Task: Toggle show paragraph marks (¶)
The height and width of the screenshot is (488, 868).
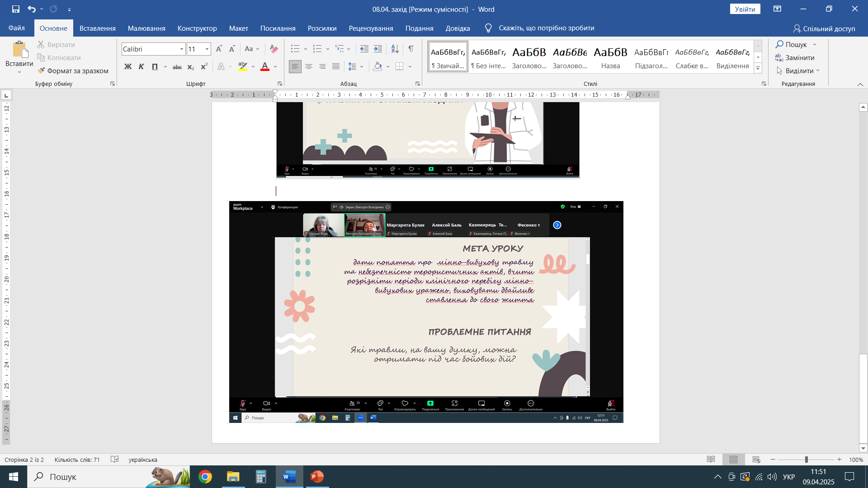Action: click(x=410, y=49)
